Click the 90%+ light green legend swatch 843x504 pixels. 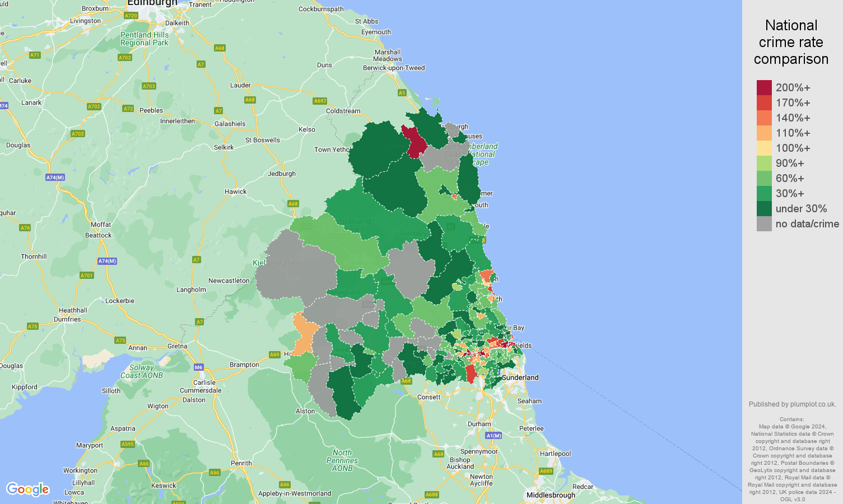[x=764, y=163]
